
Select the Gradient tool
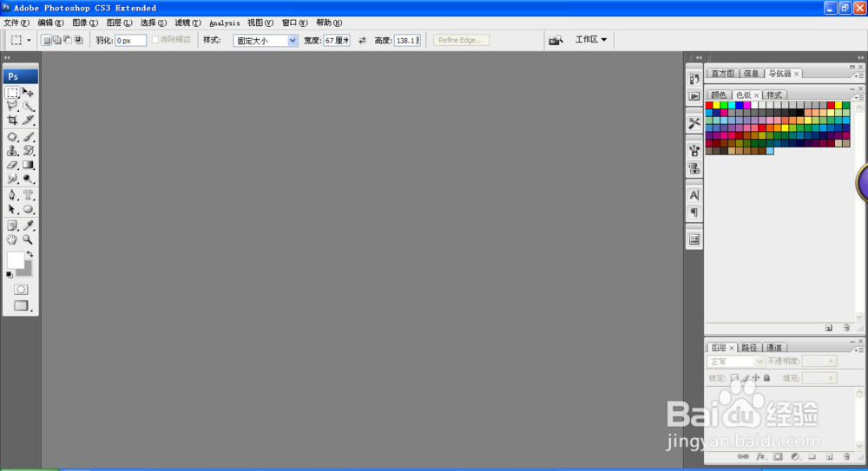(x=29, y=165)
